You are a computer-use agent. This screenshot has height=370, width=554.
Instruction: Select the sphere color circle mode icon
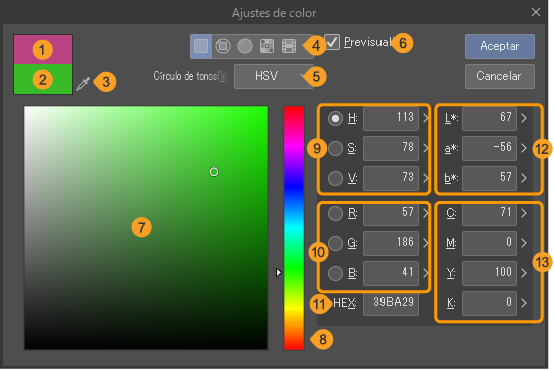(245, 46)
